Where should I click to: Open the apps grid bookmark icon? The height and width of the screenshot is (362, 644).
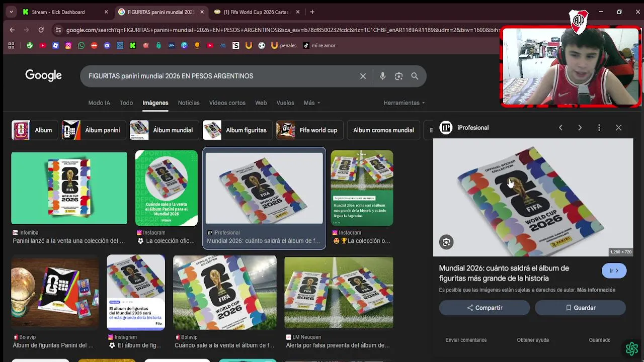click(11, 45)
